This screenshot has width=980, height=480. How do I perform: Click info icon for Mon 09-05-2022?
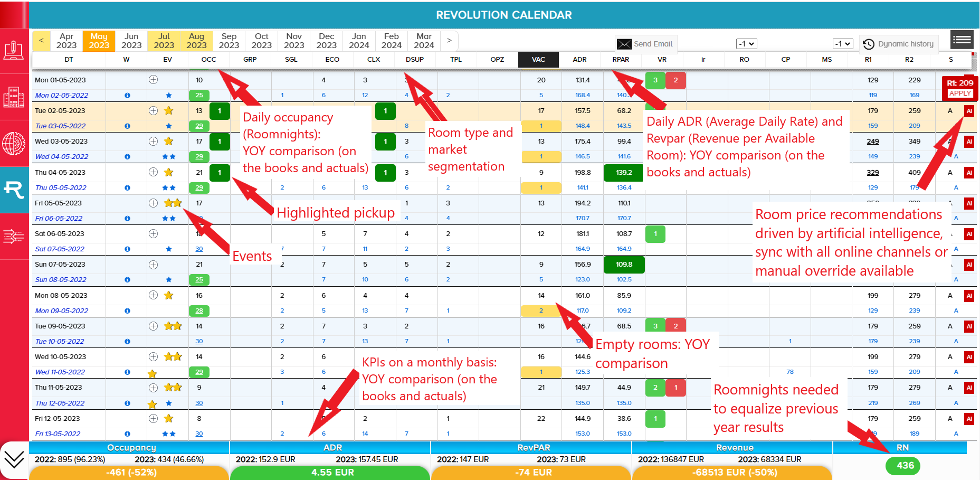[127, 311]
